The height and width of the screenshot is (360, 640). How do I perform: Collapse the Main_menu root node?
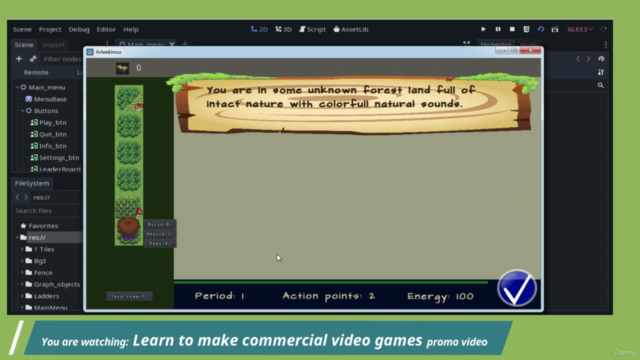17,87
